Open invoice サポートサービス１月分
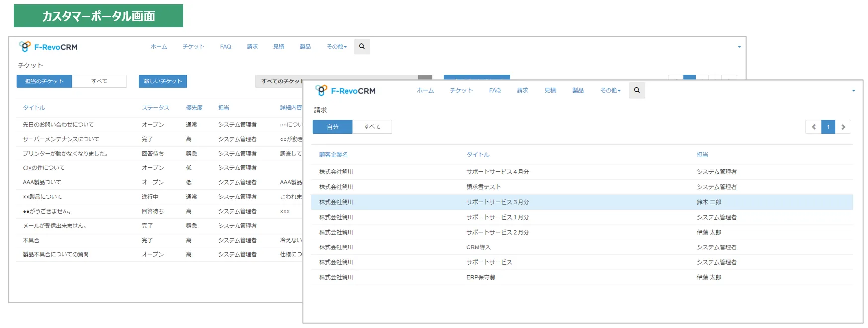868x328 pixels. [x=498, y=217]
